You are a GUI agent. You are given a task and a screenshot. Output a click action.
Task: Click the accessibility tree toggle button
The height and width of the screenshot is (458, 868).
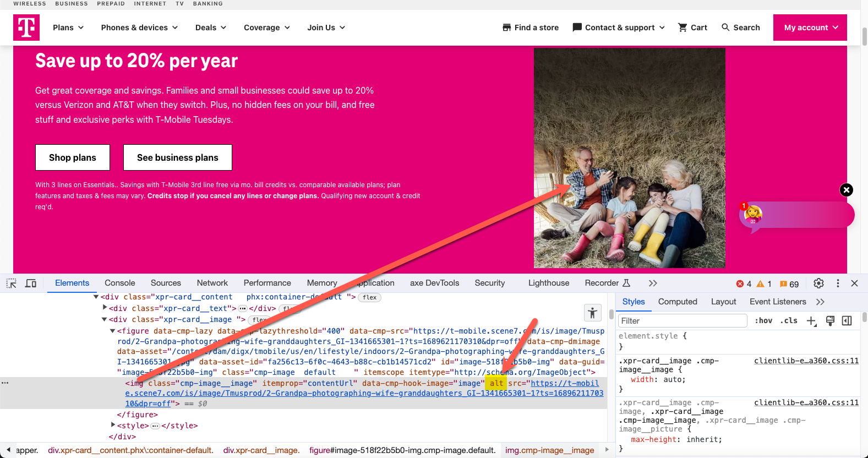[x=592, y=313]
